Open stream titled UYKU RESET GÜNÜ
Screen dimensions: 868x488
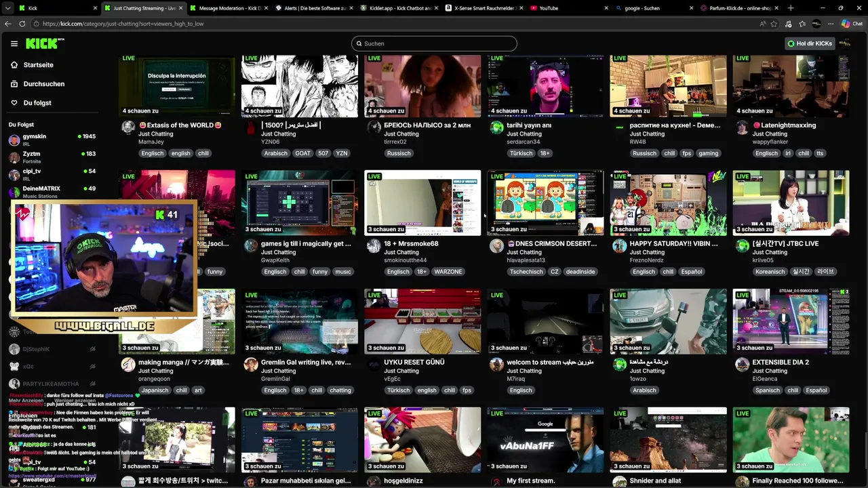414,362
